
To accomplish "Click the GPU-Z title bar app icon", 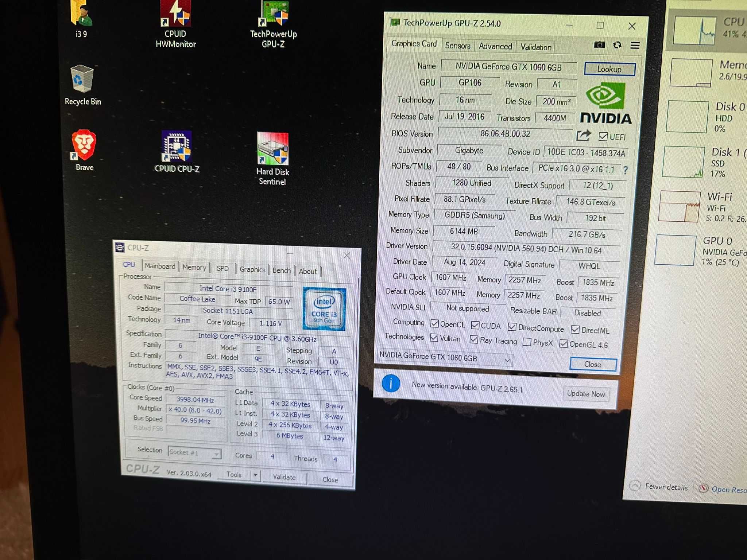I will pyautogui.click(x=395, y=22).
